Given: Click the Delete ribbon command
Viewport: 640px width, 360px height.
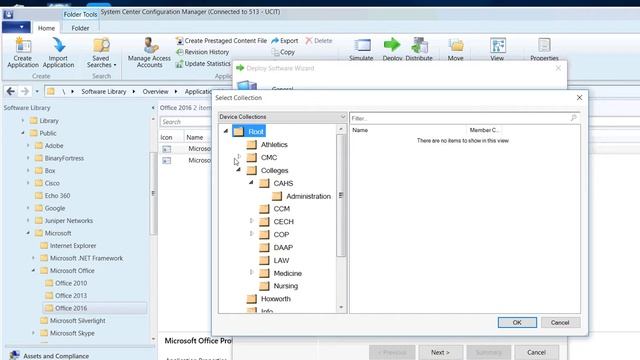Looking at the screenshot, I should [x=319, y=41].
